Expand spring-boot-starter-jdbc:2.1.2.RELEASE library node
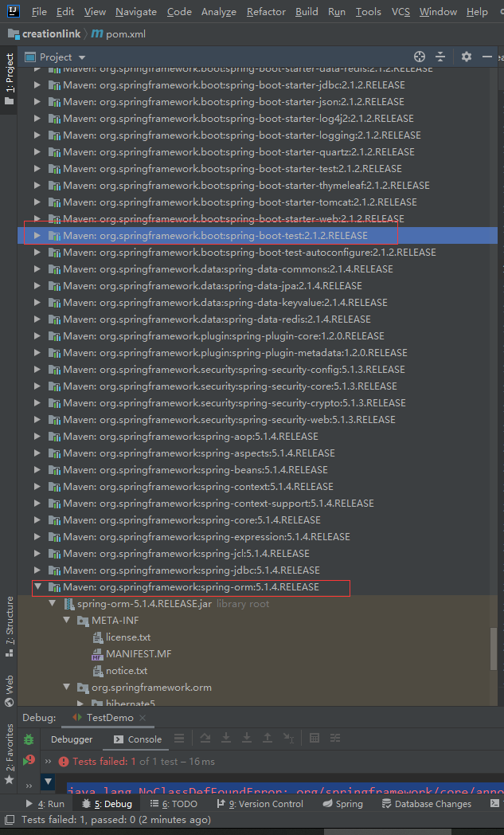The width and height of the screenshot is (504, 835). click(37, 84)
